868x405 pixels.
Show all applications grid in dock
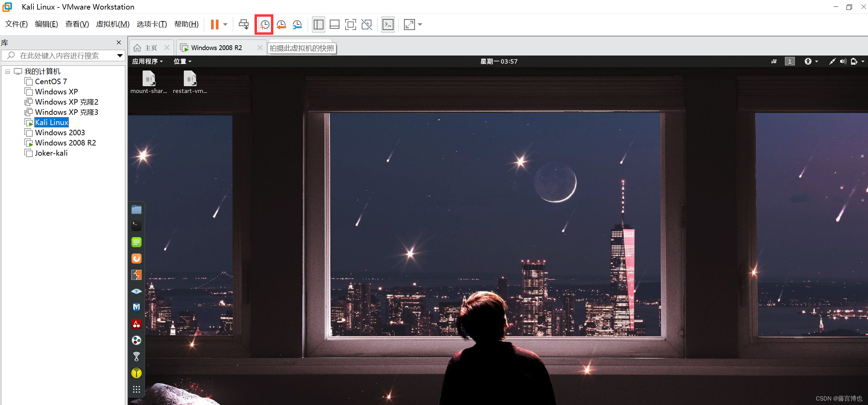(136, 389)
